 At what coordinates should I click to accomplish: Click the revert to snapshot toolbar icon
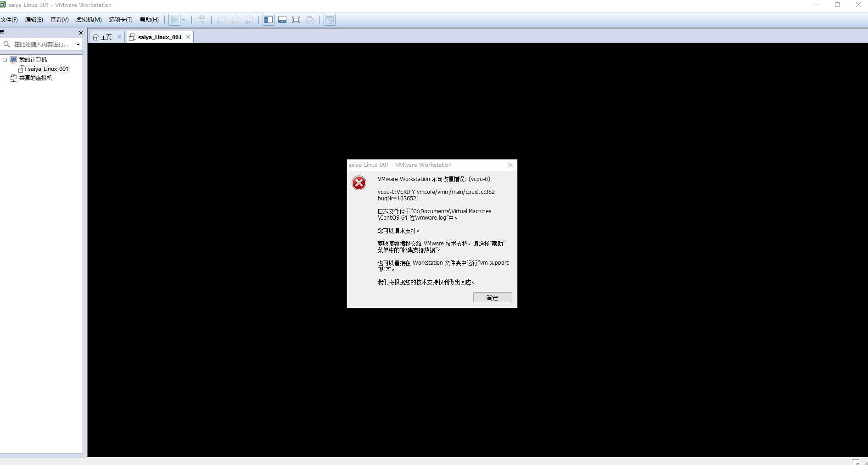235,20
